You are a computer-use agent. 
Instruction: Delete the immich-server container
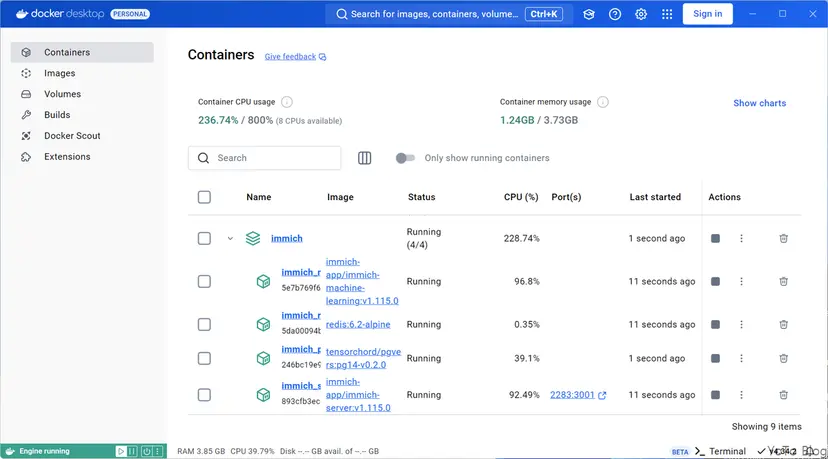pos(784,395)
